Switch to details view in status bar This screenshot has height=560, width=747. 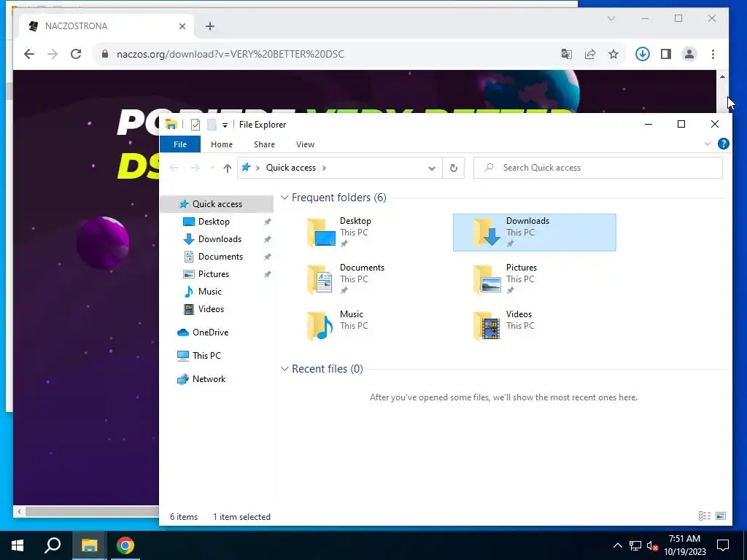pos(705,516)
